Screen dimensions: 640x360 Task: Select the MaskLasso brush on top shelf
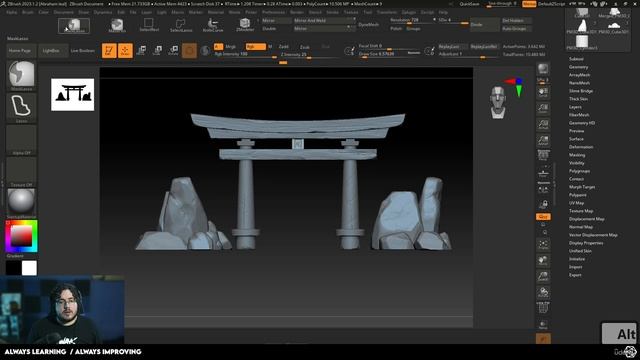[74, 26]
